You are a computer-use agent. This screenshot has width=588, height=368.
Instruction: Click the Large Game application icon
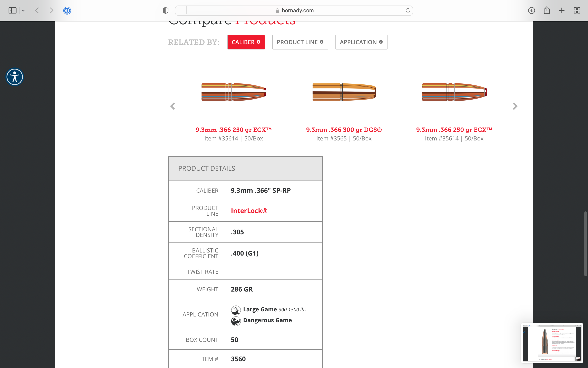(236, 310)
